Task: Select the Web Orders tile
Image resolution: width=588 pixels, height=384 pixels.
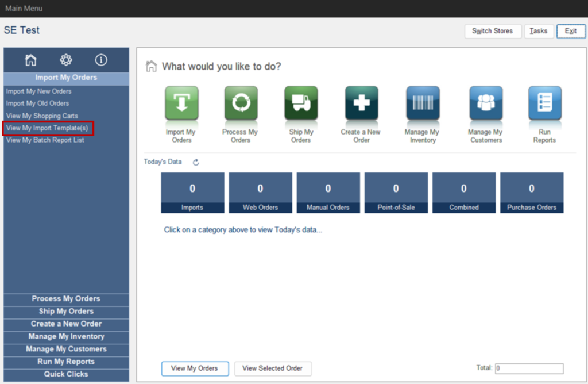Action: tap(260, 193)
